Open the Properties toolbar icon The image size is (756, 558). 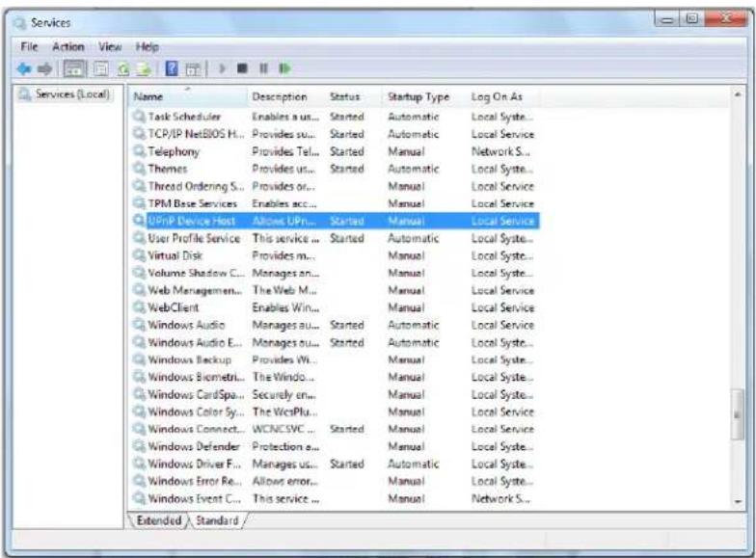100,69
